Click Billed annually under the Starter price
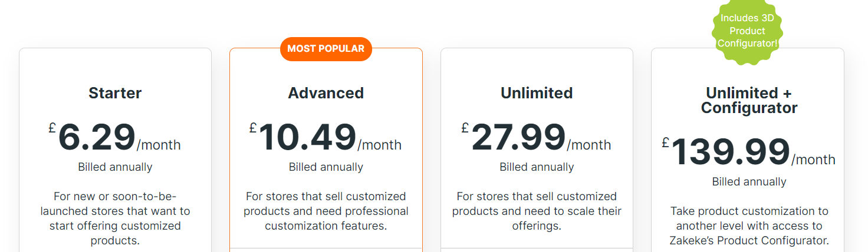868x252 pixels. (115, 167)
